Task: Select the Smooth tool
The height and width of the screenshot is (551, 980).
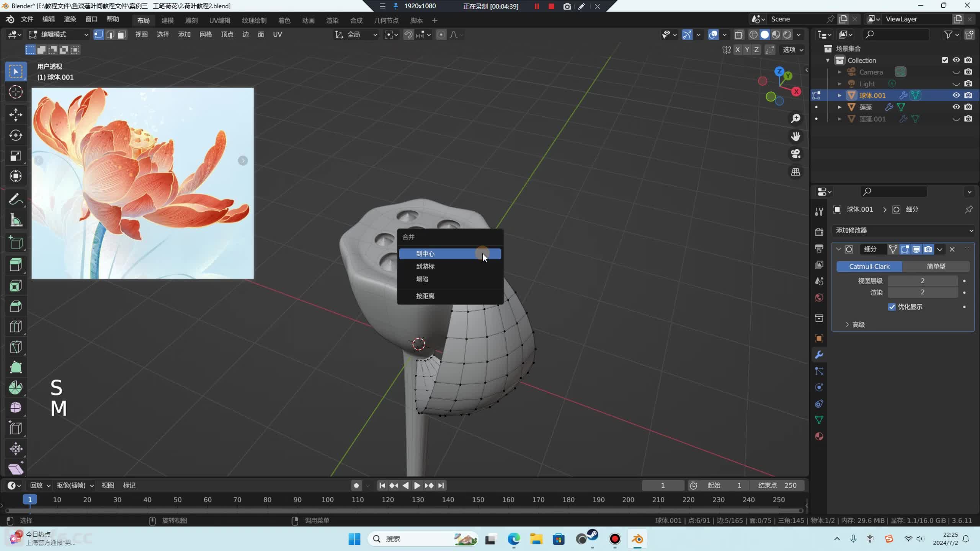Action: click(16, 408)
